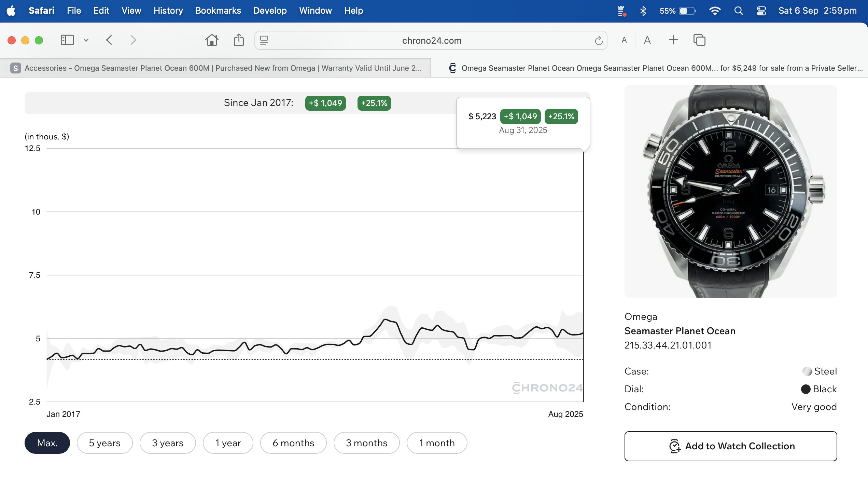
Task: Focus the chrono24.com address bar
Action: (431, 41)
